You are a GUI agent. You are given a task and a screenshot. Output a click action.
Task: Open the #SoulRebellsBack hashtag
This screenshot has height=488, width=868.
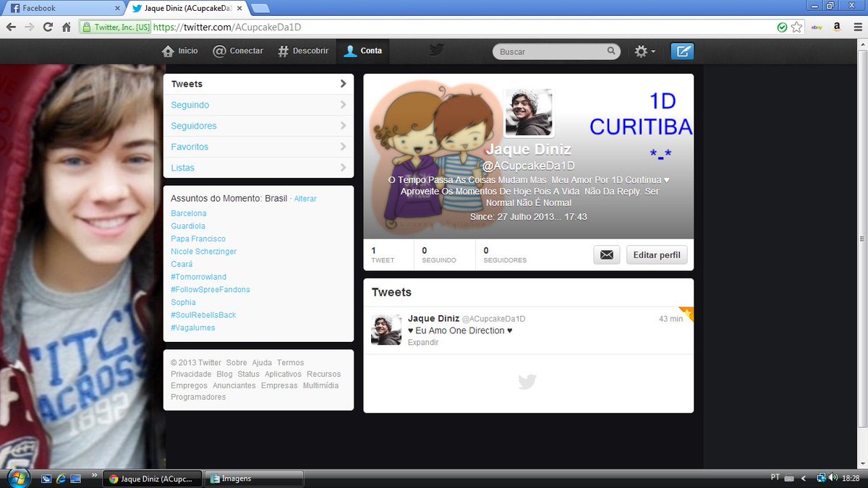(x=203, y=314)
